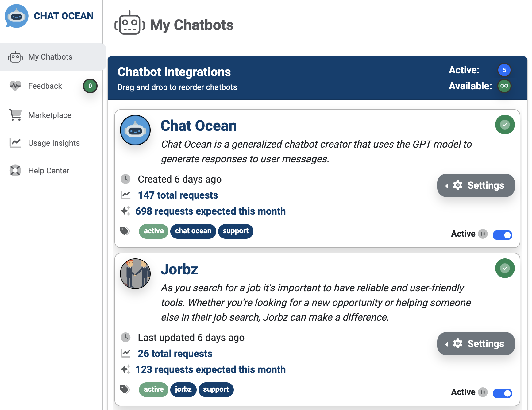Disable the Jorbz Active toggle

click(x=502, y=393)
